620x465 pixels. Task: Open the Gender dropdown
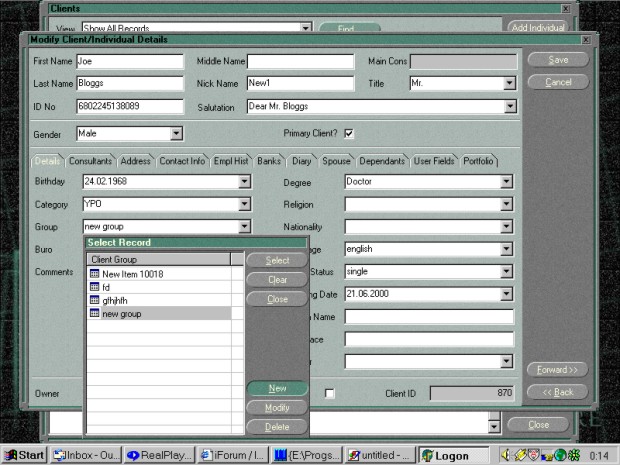point(176,134)
